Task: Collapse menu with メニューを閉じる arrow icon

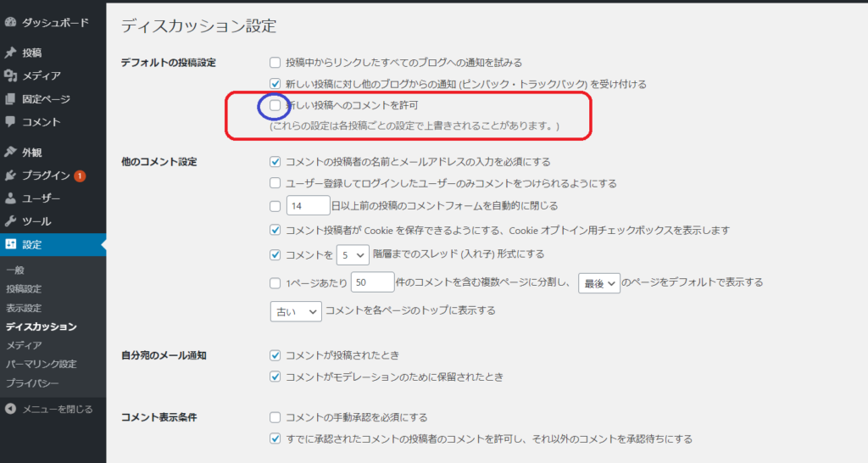Action: pyautogui.click(x=11, y=409)
